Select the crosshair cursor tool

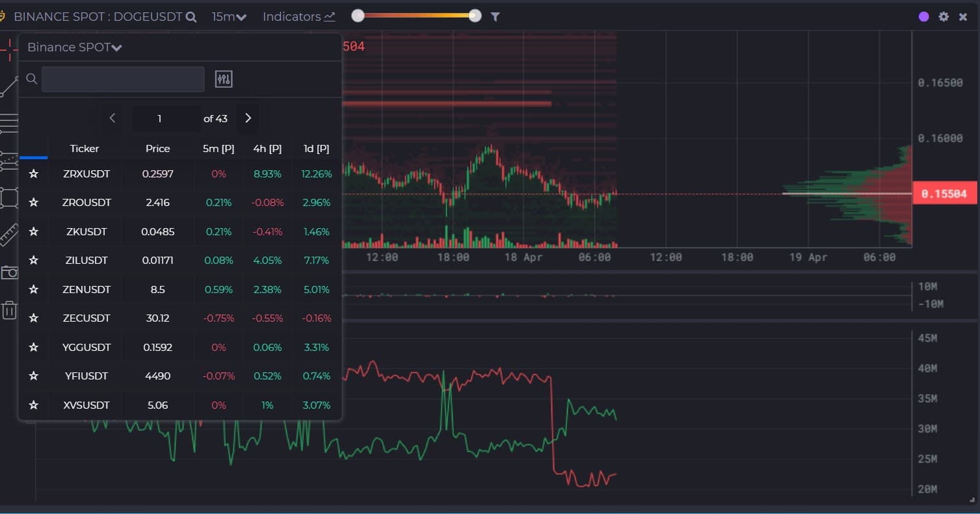[9, 49]
